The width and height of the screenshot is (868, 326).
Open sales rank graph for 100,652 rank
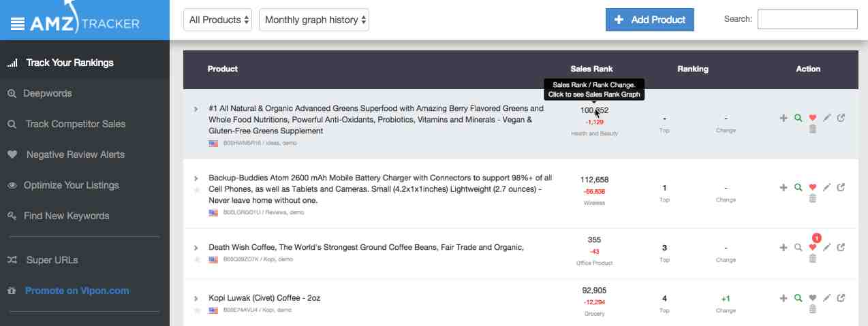click(594, 110)
